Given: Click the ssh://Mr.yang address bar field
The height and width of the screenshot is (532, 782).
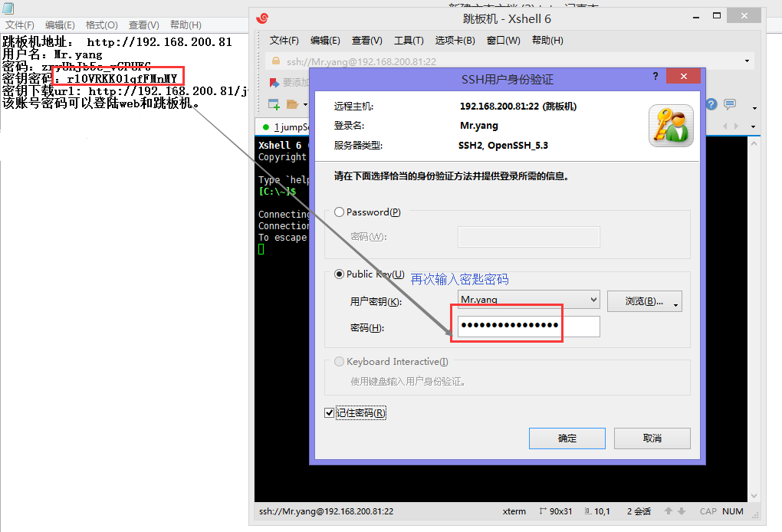Looking at the screenshot, I should pyautogui.click(x=509, y=61).
